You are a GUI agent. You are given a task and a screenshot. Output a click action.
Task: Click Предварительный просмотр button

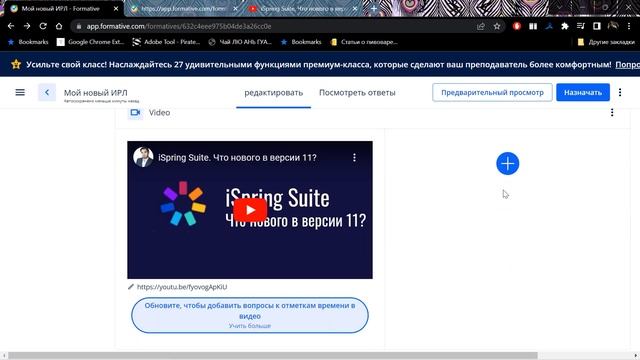click(x=492, y=92)
